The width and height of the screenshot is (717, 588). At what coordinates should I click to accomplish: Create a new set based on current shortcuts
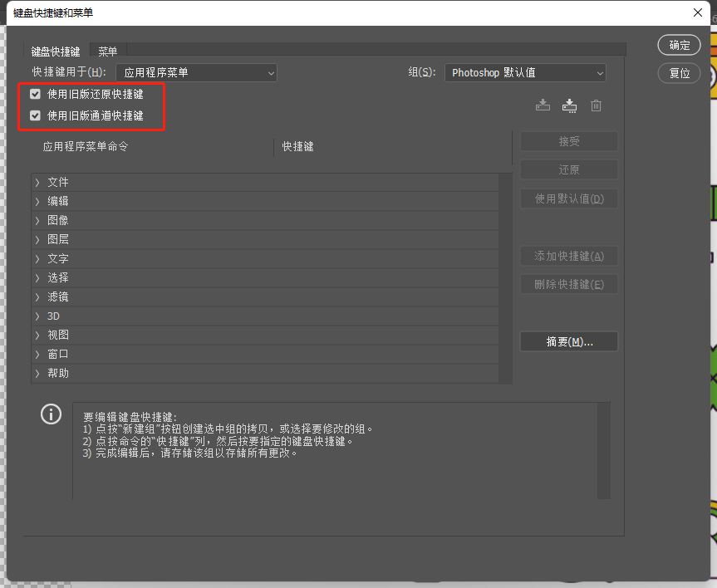pos(569,105)
